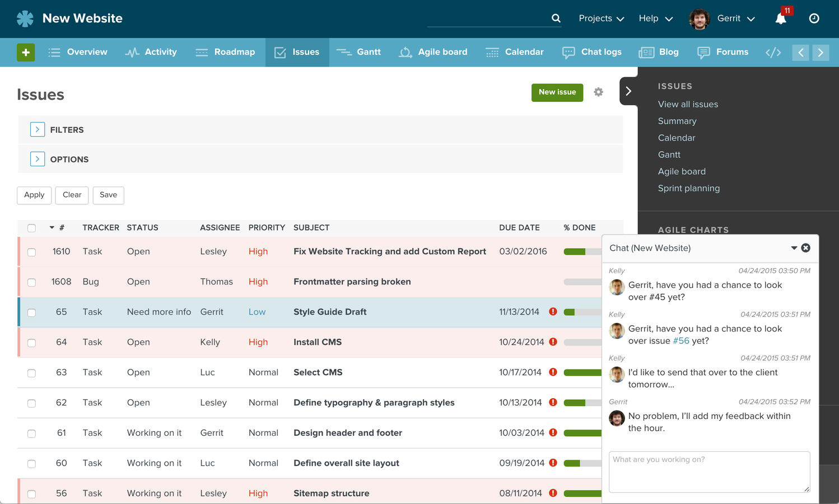Viewport: 839px width, 504px height.
Task: Expand the OPTIONS section
Action: 38,159
